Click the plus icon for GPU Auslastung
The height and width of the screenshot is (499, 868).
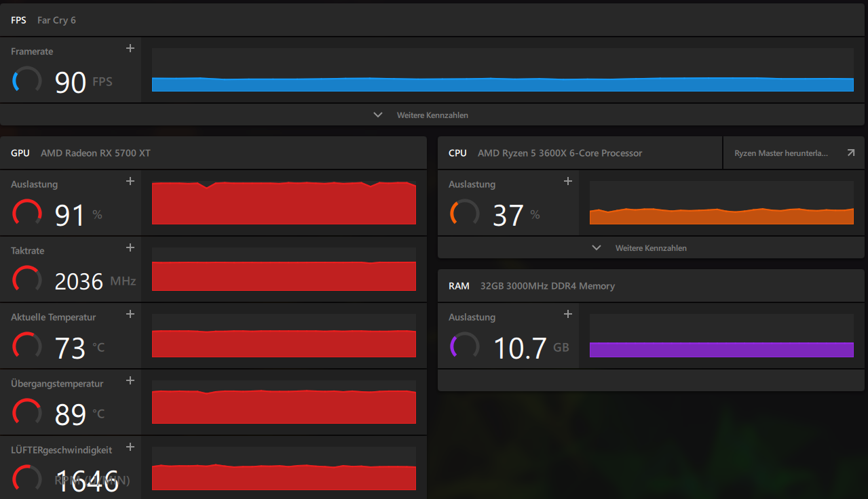(x=131, y=181)
